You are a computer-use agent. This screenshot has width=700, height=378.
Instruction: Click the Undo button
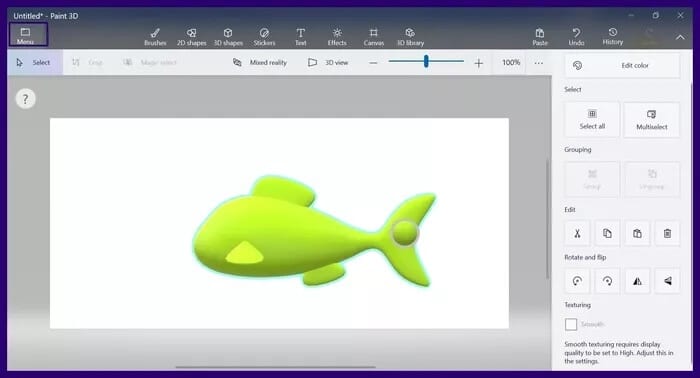pyautogui.click(x=576, y=37)
